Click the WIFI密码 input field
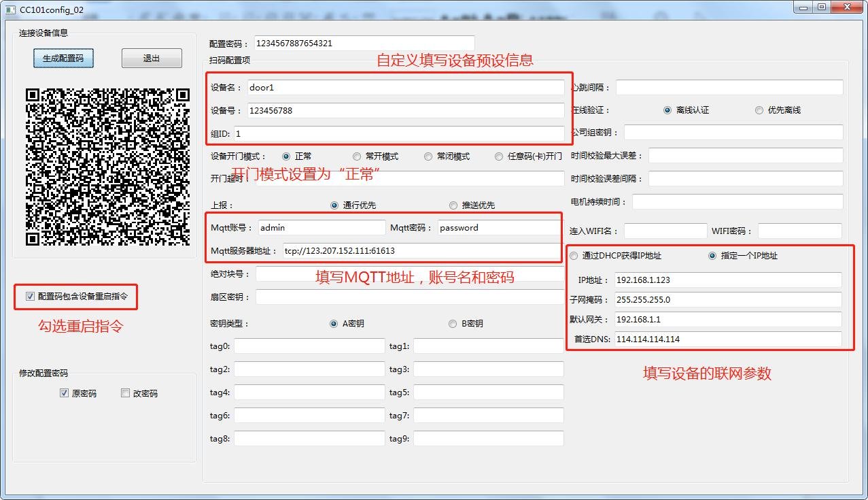Screen dimensions: 868x500 [800, 231]
